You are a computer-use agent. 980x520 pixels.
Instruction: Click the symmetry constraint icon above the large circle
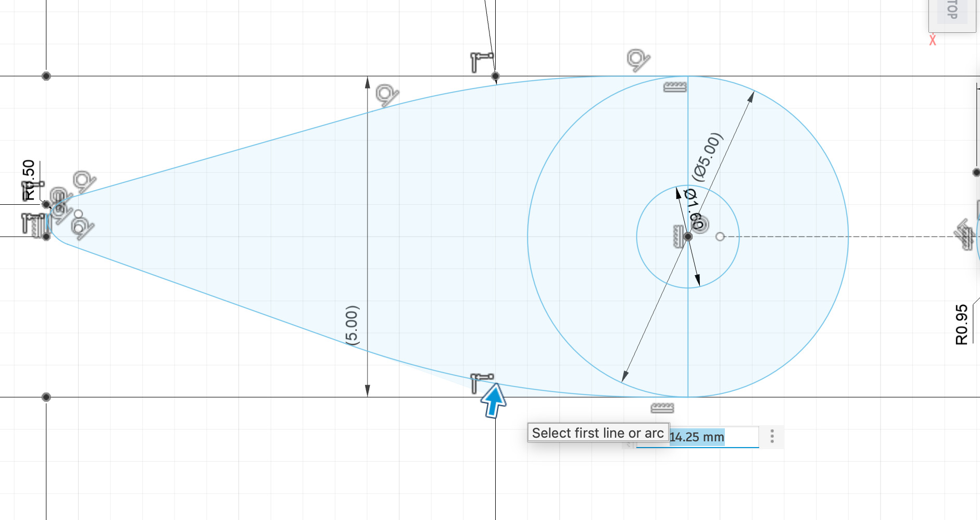pyautogui.click(x=674, y=86)
